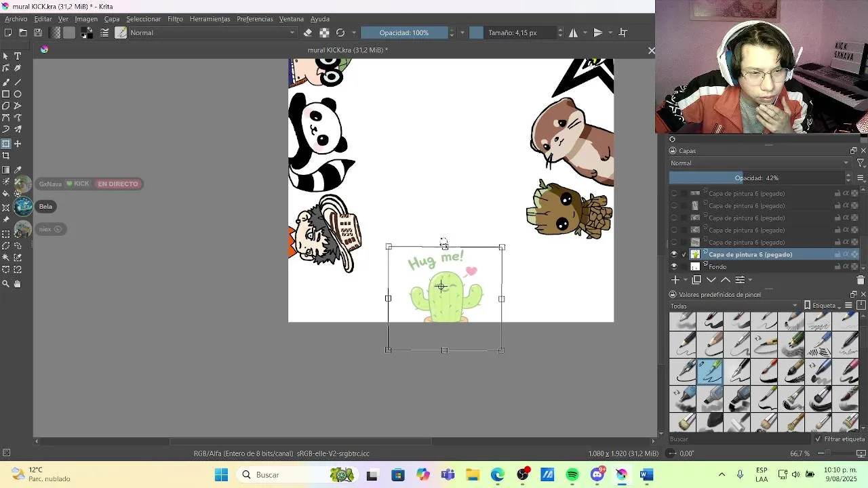Screen dimensions: 868x488
Task: Select the Text tool in toolbox
Action: 18,56
